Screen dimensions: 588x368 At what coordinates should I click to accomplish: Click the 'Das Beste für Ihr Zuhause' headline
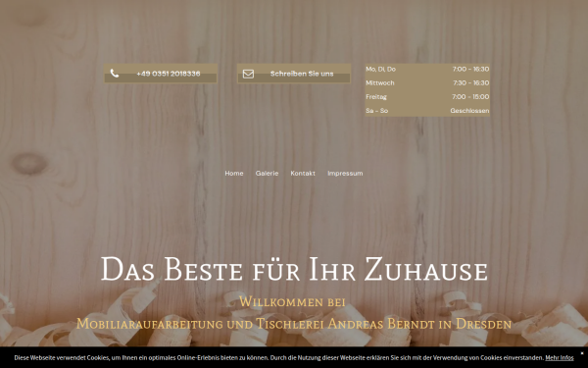tap(294, 269)
